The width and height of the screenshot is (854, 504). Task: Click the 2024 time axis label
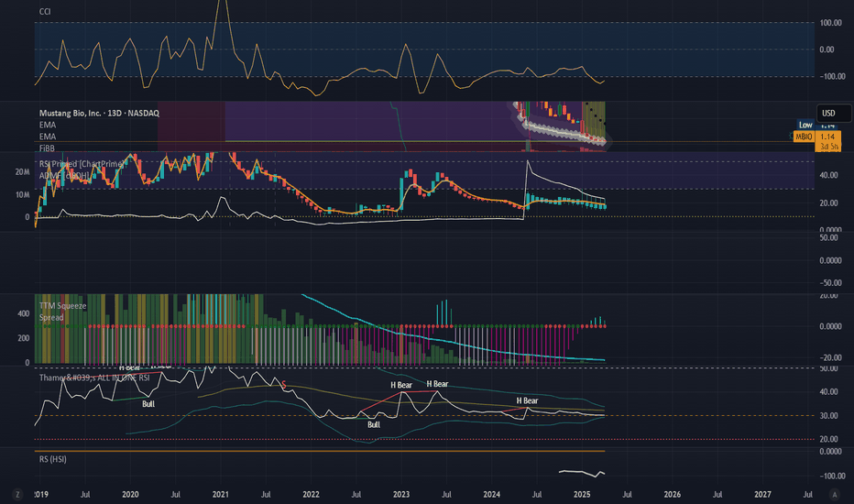point(492,495)
